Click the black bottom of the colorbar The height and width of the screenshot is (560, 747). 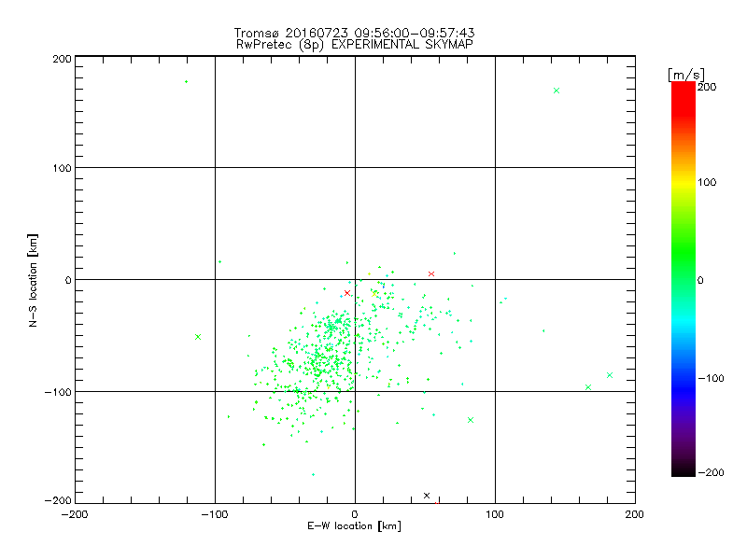coord(683,469)
